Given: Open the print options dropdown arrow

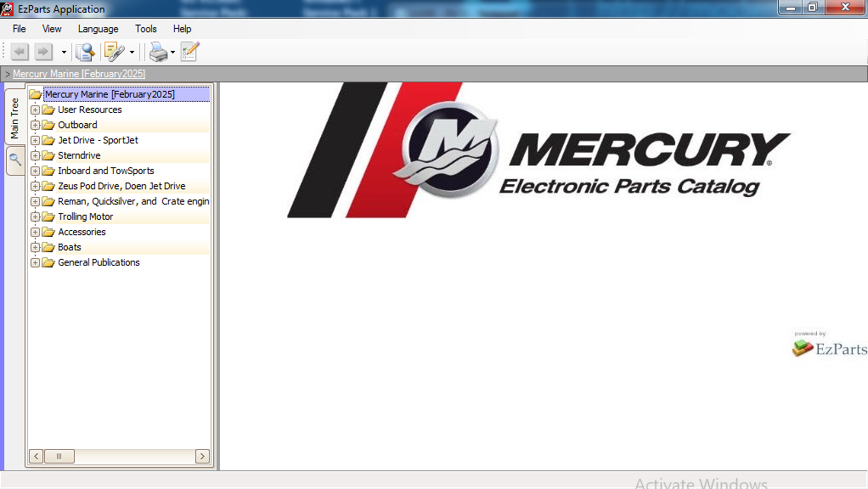Looking at the screenshot, I should pos(172,53).
